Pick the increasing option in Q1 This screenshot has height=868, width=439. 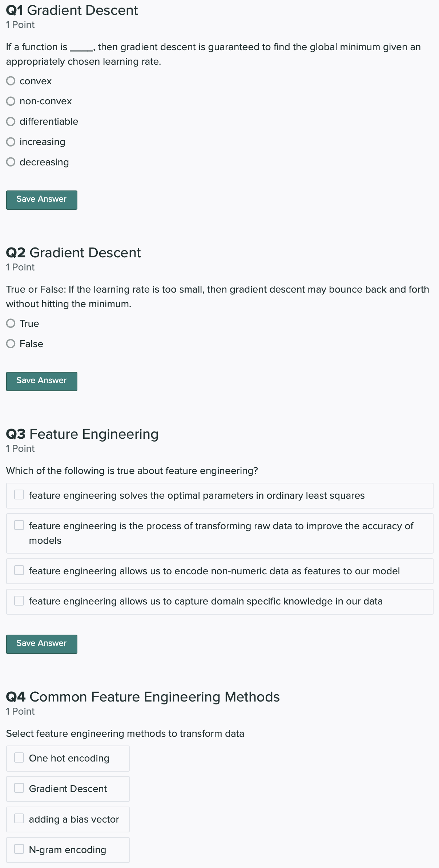(x=11, y=142)
